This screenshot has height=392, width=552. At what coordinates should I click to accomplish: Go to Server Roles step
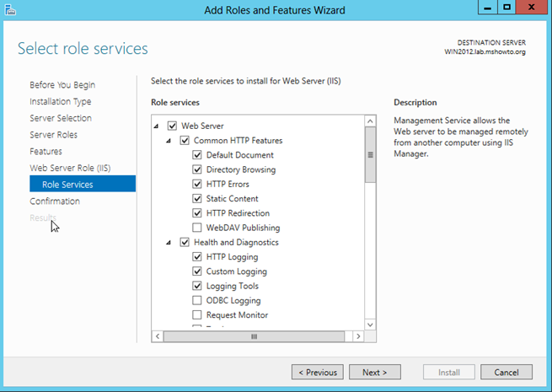coord(53,135)
